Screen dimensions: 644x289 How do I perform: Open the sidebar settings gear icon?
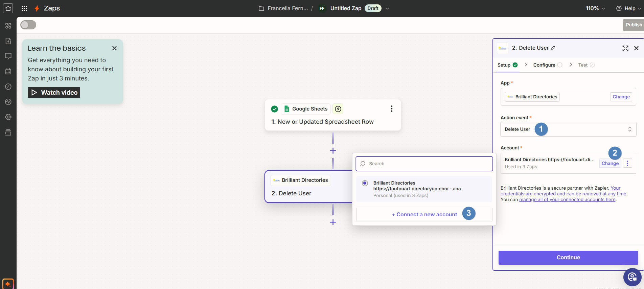click(8, 117)
